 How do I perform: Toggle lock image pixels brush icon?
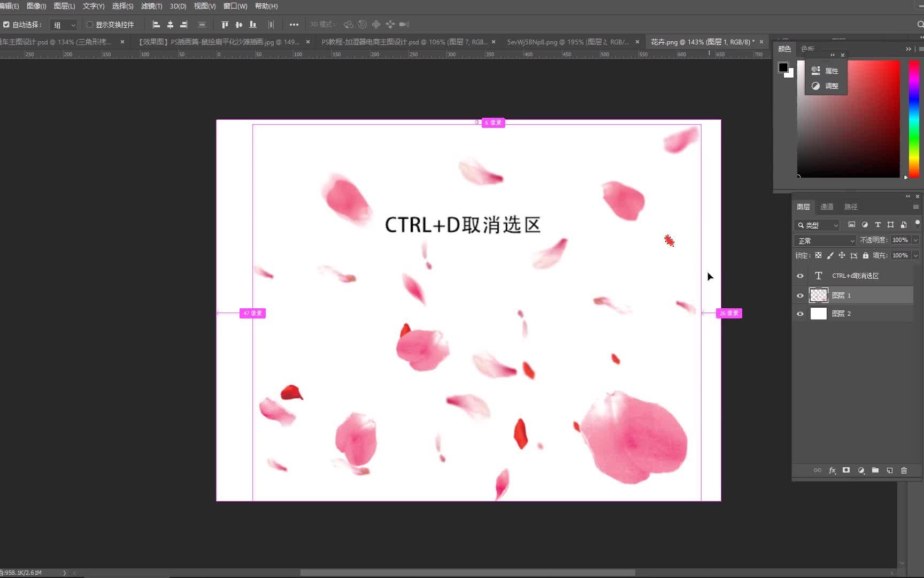pyautogui.click(x=830, y=256)
